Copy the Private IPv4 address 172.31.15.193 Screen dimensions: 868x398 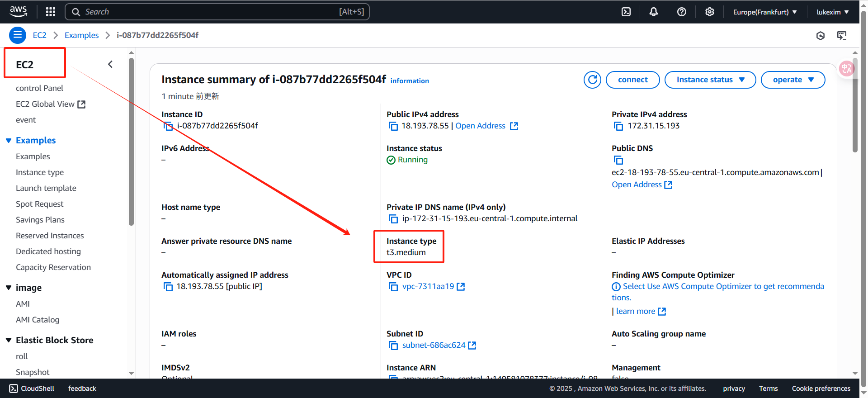tap(618, 126)
